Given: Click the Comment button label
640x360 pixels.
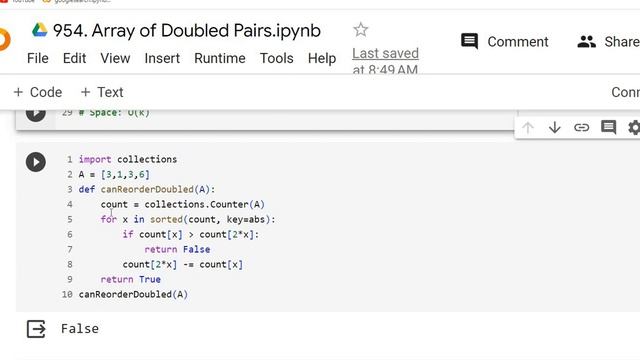Looking at the screenshot, I should 518,42.
